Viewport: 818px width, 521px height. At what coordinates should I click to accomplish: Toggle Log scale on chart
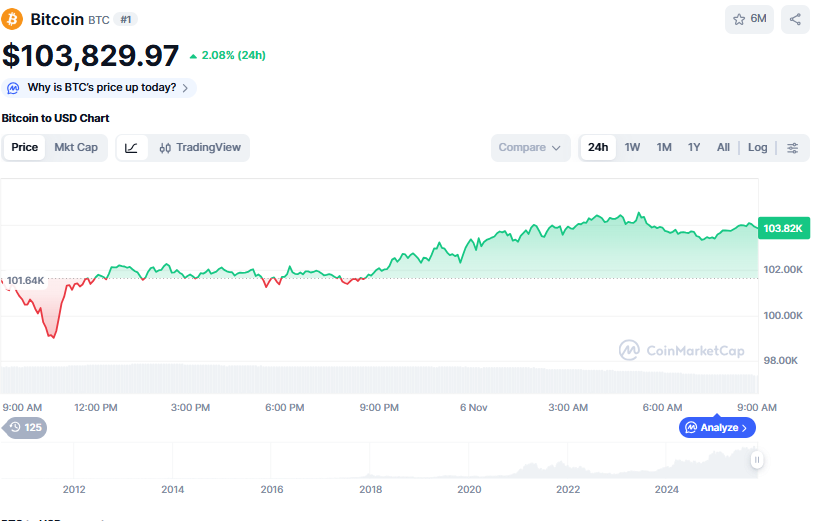tap(757, 148)
